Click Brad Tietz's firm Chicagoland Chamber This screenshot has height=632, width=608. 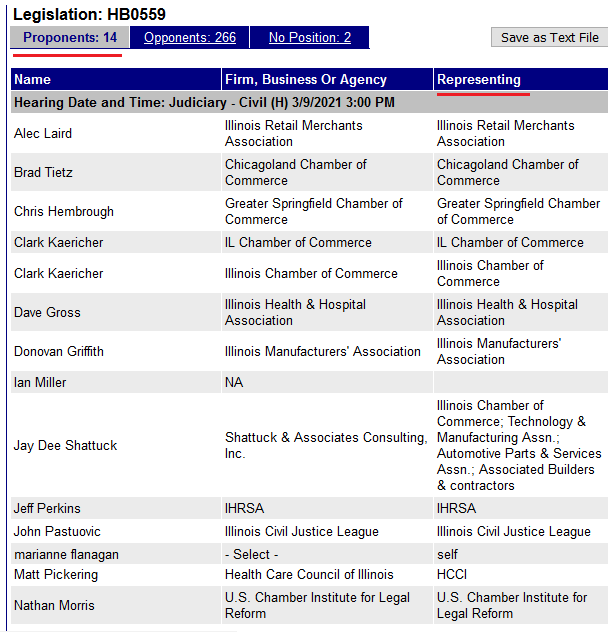pos(296,173)
